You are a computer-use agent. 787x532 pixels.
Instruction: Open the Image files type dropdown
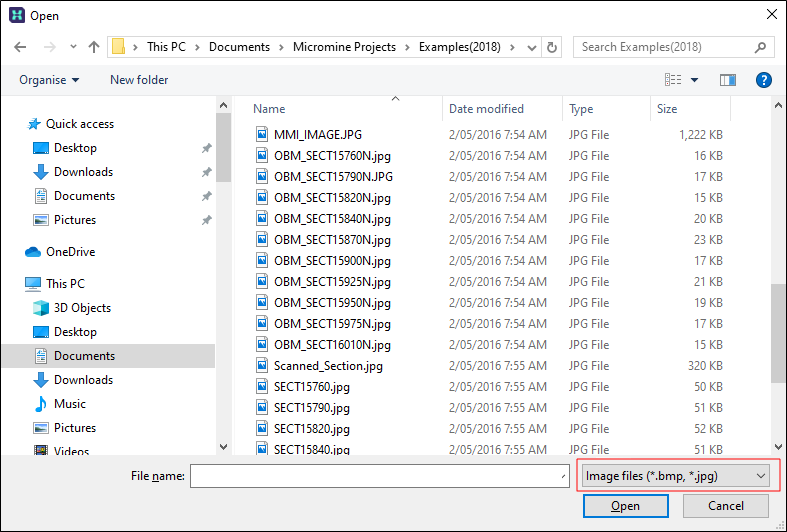[x=676, y=476]
